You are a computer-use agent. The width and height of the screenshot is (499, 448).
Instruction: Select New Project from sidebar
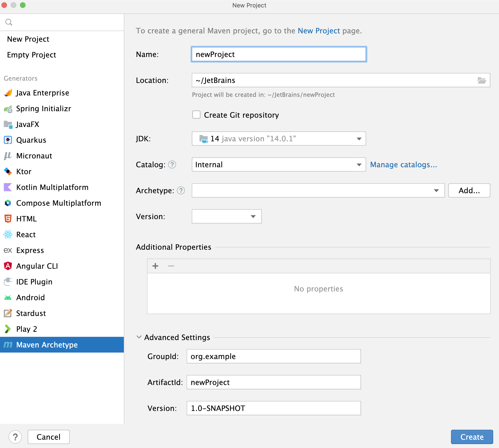[x=28, y=38]
